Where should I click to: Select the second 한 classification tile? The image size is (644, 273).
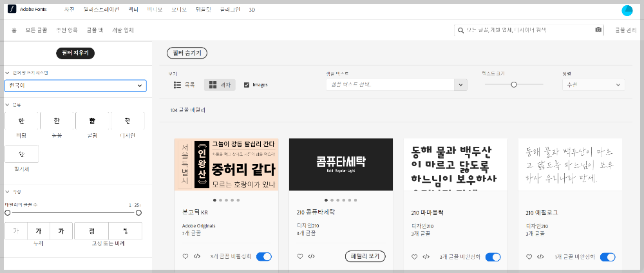[x=57, y=120]
